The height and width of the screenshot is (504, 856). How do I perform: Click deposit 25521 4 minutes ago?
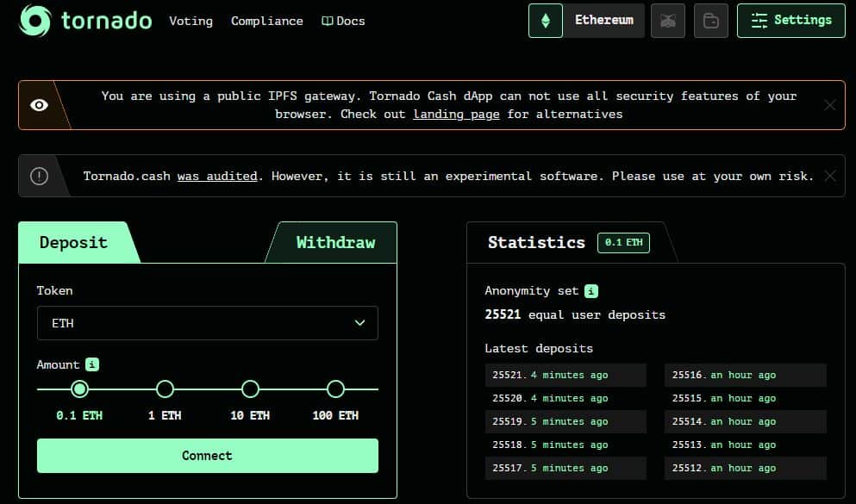point(565,376)
